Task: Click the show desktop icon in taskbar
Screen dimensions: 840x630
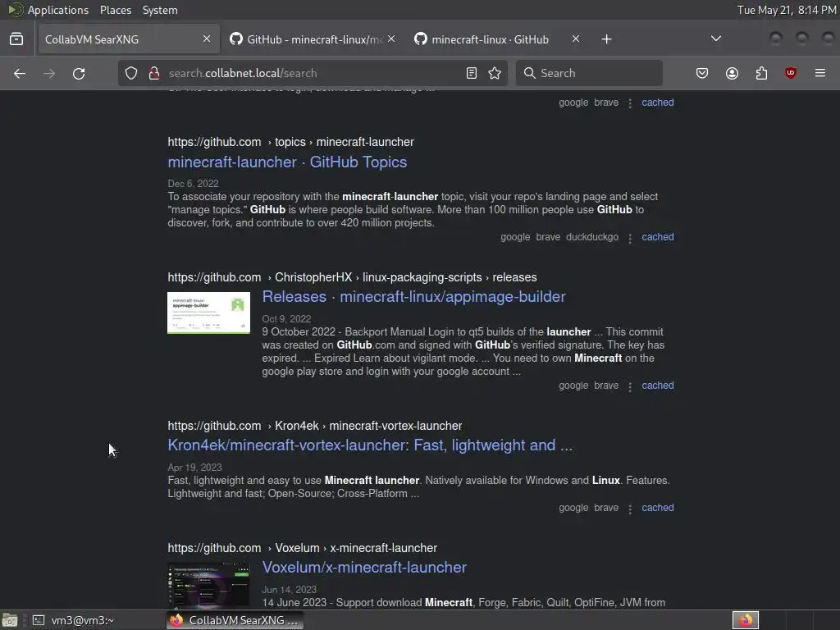Action: coord(10,620)
